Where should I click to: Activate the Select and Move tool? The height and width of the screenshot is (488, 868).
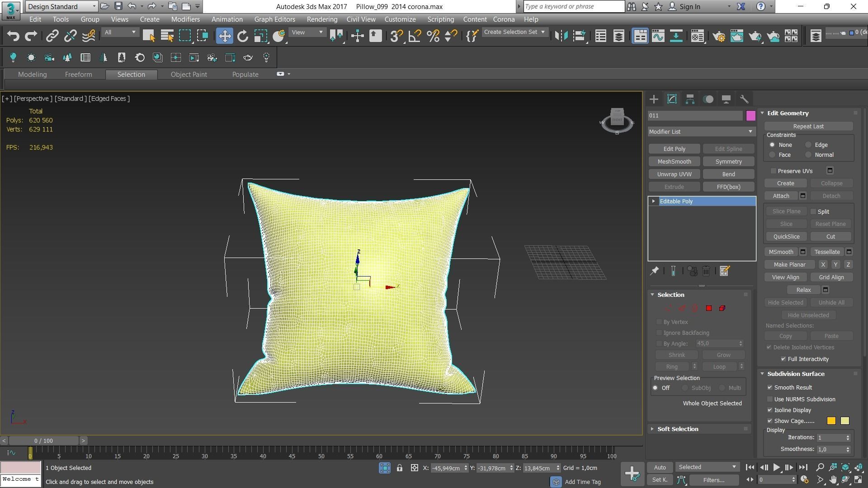pos(224,36)
